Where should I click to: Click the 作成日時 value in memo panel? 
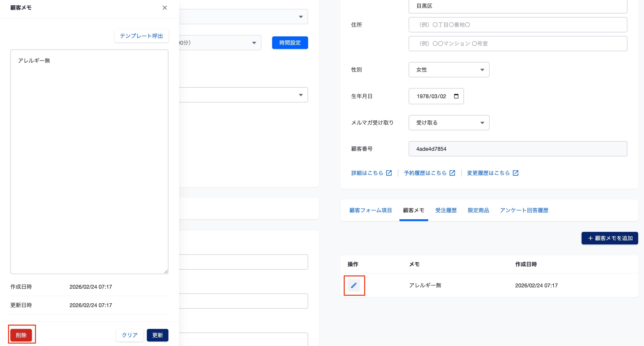[90, 287]
